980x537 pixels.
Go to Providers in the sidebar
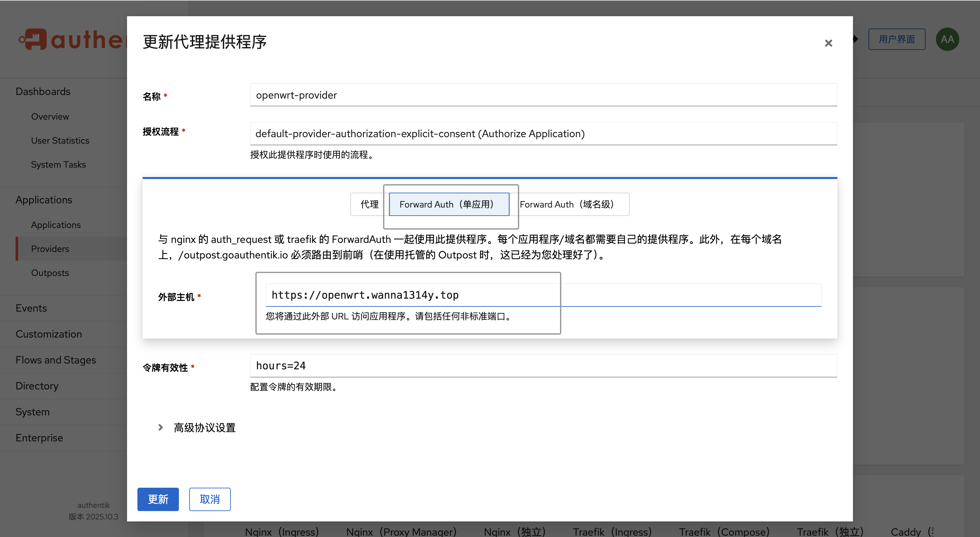click(50, 249)
